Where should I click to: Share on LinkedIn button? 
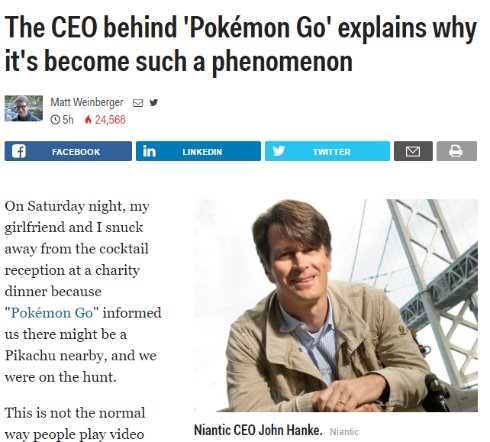[x=198, y=151]
